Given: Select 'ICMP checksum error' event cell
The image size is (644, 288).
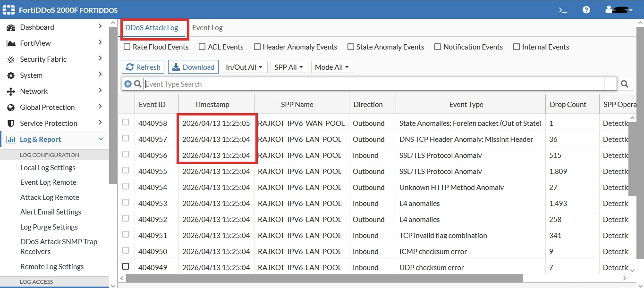Looking at the screenshot, I should coord(433,251).
